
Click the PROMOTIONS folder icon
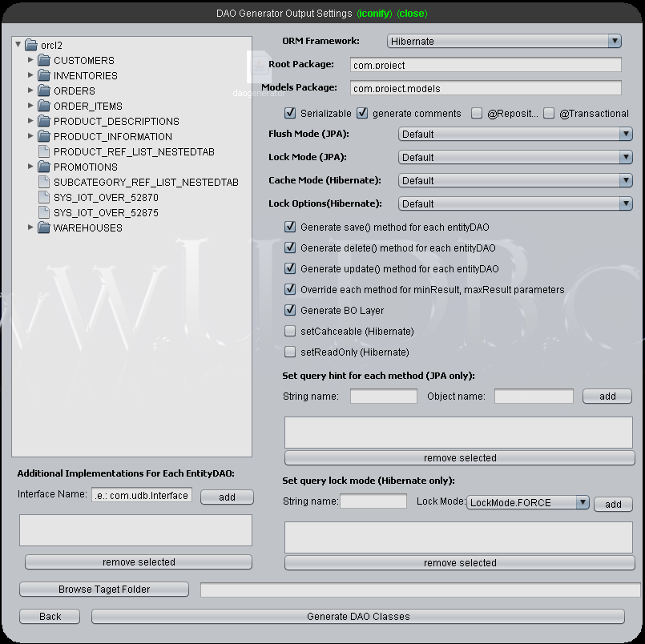(x=43, y=167)
